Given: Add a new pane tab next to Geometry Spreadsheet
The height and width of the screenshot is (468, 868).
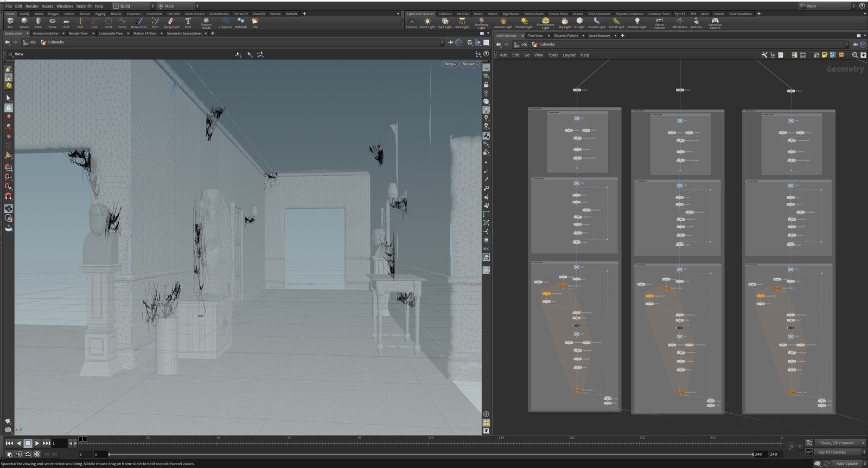Looking at the screenshot, I should click(213, 33).
